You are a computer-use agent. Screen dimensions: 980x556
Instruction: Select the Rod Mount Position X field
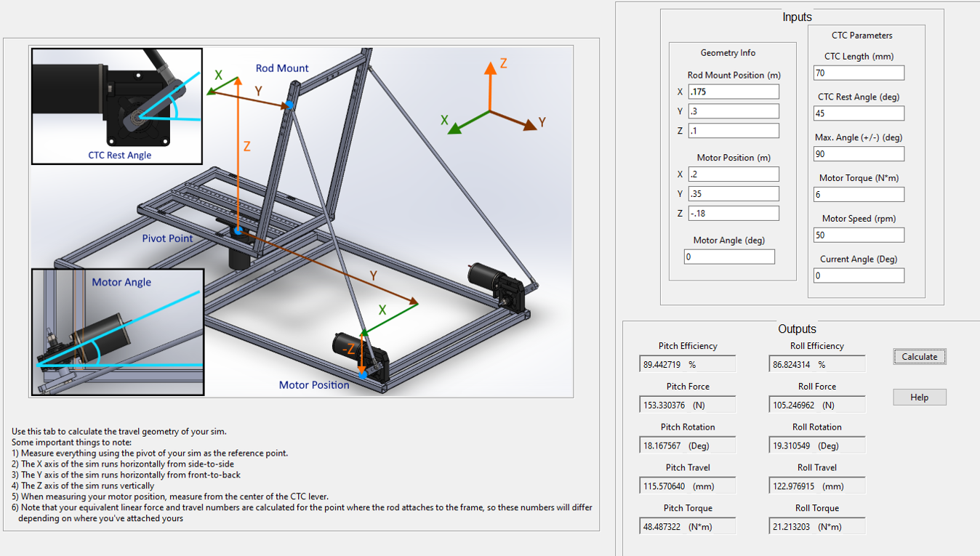coord(733,92)
